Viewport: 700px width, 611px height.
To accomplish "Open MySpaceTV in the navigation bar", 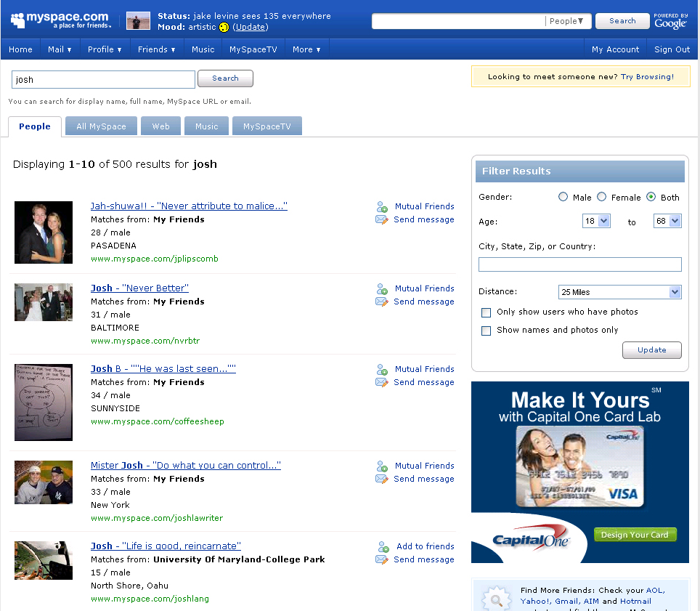I will coord(253,49).
